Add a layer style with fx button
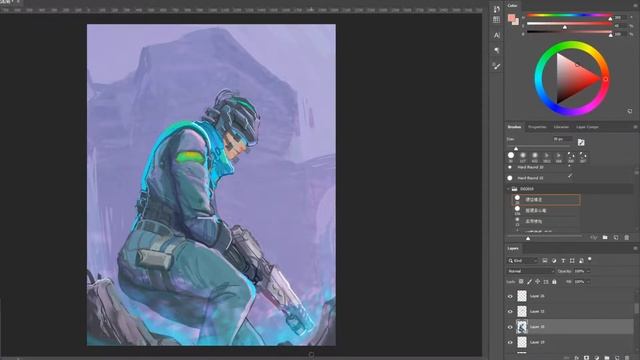The height and width of the screenshot is (360, 640). pos(576,358)
